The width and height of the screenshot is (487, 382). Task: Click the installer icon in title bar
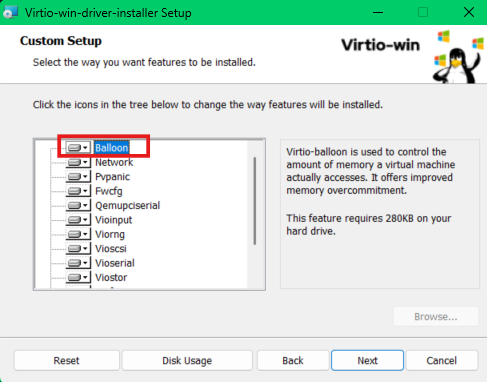(x=10, y=13)
